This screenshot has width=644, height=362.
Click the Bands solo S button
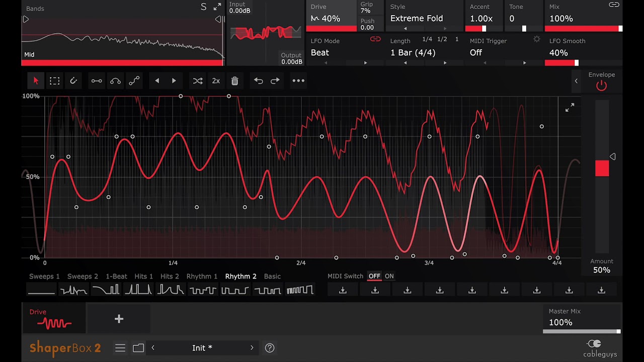pyautogui.click(x=203, y=7)
